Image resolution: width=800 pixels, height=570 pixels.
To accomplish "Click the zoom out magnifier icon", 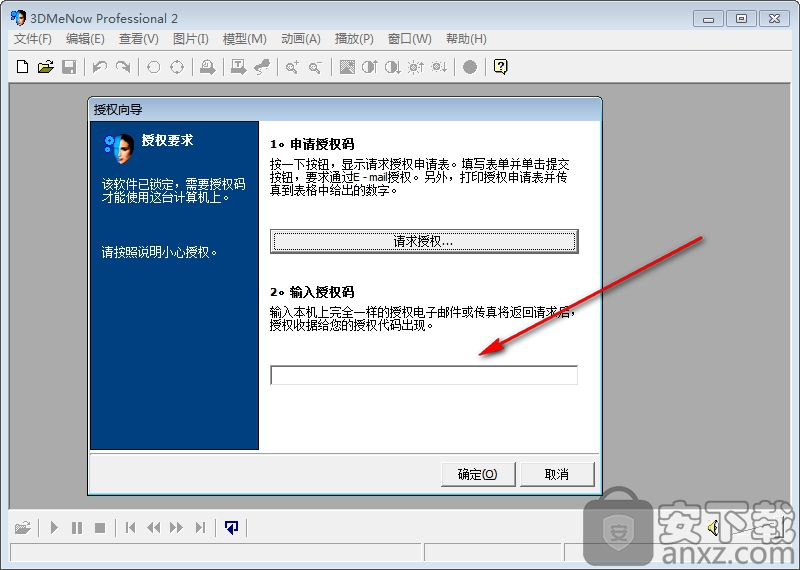I will (315, 67).
